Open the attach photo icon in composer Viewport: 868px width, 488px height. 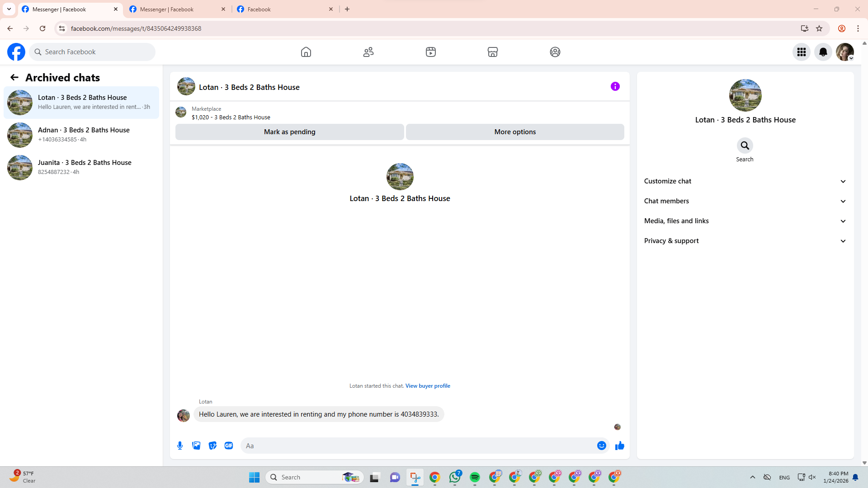pos(196,446)
